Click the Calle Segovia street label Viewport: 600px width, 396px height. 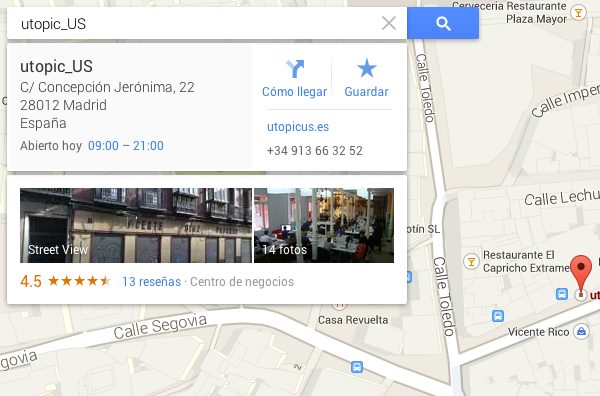(x=160, y=326)
